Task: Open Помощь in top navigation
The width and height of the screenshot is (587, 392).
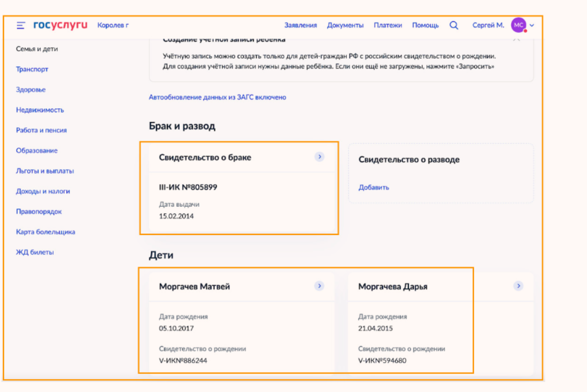Action: [425, 25]
